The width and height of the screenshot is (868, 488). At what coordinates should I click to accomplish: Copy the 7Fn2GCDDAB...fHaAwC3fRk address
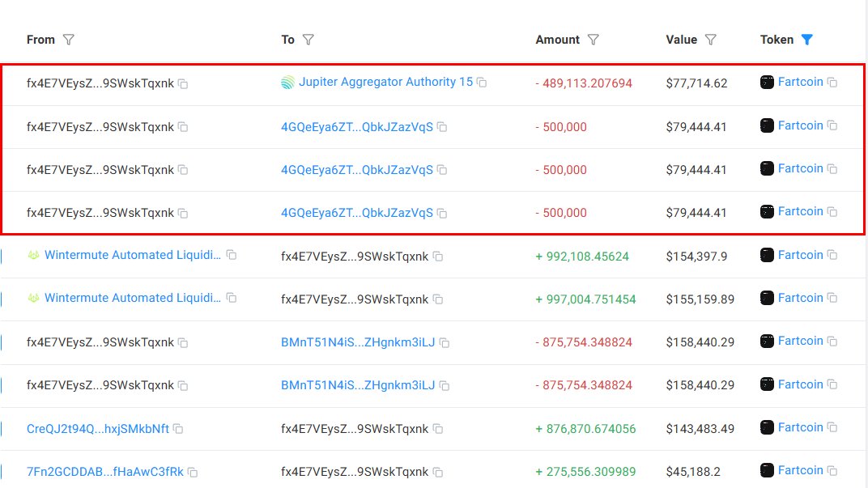click(193, 473)
